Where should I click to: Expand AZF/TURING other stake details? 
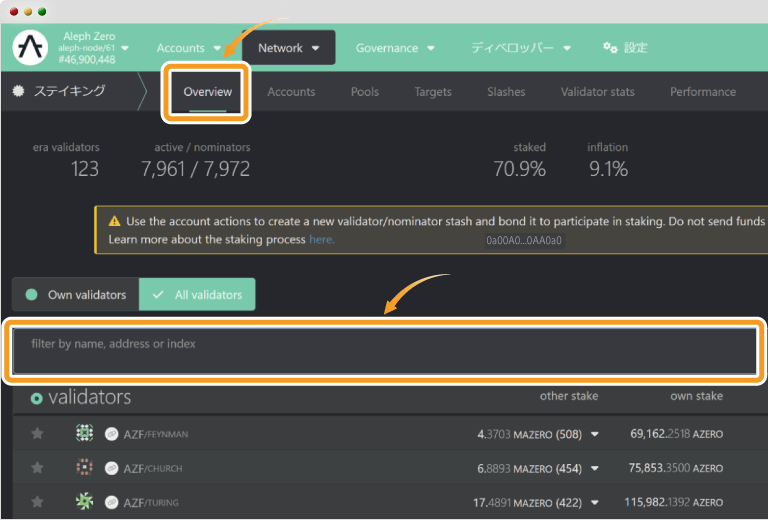pyautogui.click(x=595, y=502)
